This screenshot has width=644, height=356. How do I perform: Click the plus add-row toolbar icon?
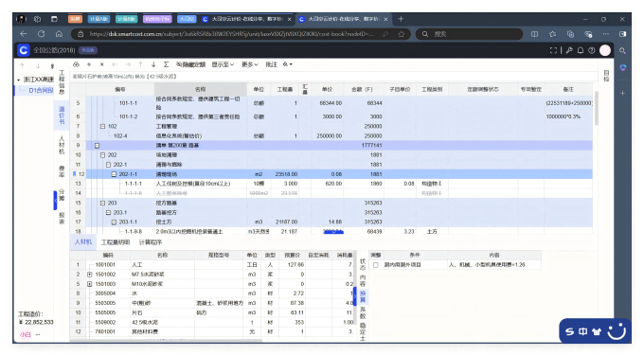pyautogui.click(x=89, y=64)
